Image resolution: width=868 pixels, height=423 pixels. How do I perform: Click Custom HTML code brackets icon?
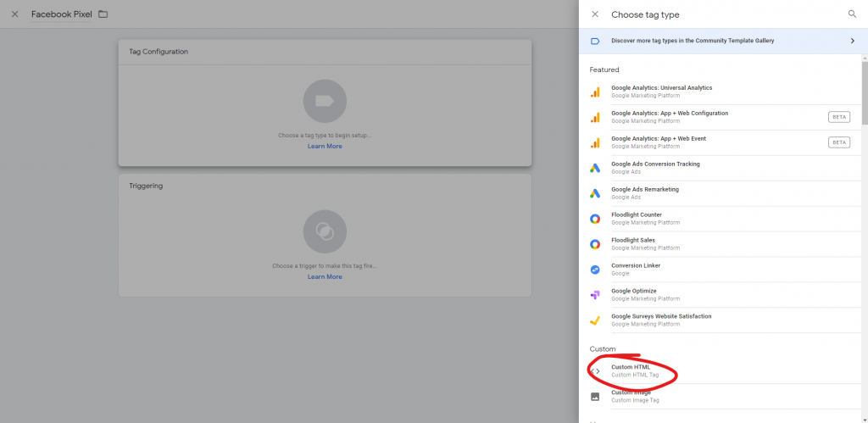click(x=595, y=371)
